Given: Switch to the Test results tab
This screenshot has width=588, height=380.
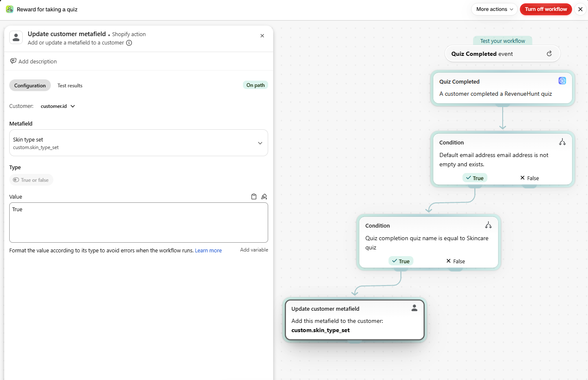Looking at the screenshot, I should [70, 85].
